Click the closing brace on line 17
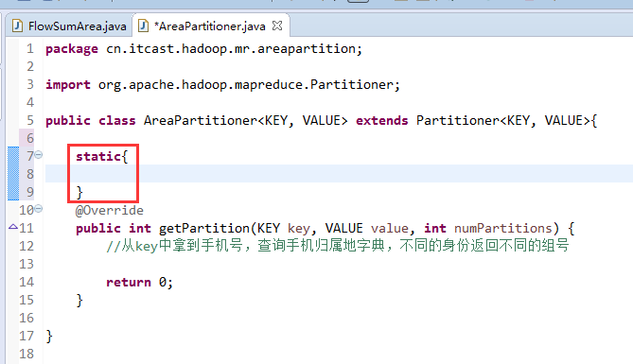633x364 pixels. pyautogui.click(x=49, y=337)
